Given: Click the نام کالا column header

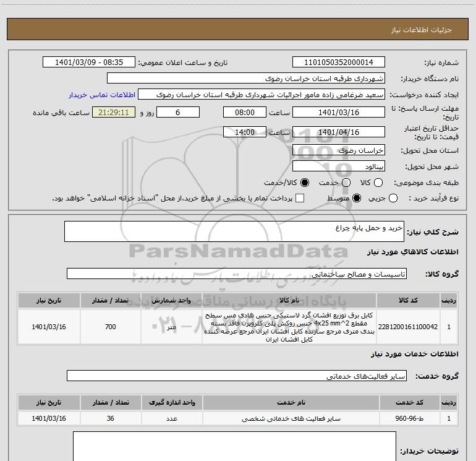Looking at the screenshot, I should click(289, 300).
